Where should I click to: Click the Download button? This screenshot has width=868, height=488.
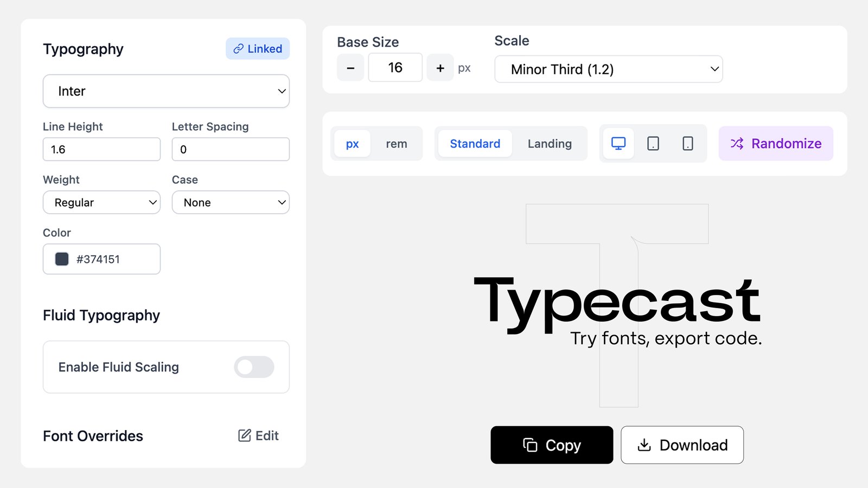pos(682,445)
